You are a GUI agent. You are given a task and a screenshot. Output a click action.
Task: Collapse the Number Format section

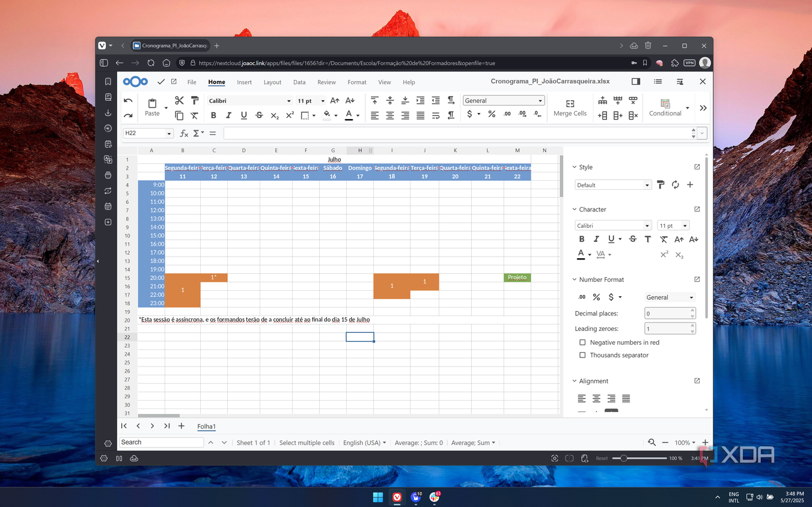[575, 280]
